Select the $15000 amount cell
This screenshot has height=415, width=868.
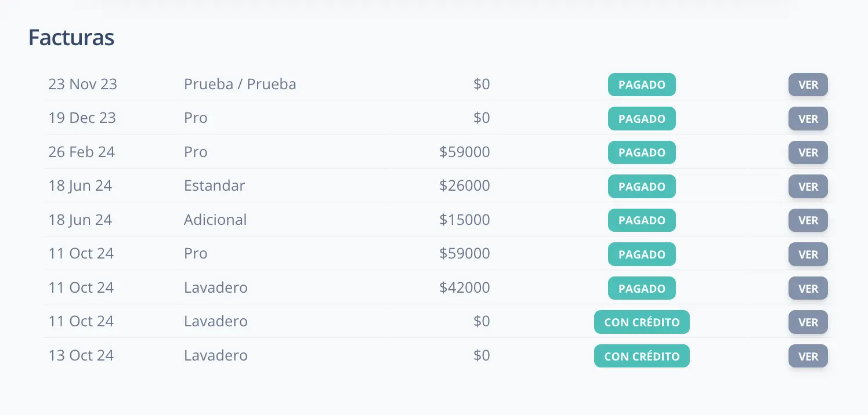click(x=464, y=220)
